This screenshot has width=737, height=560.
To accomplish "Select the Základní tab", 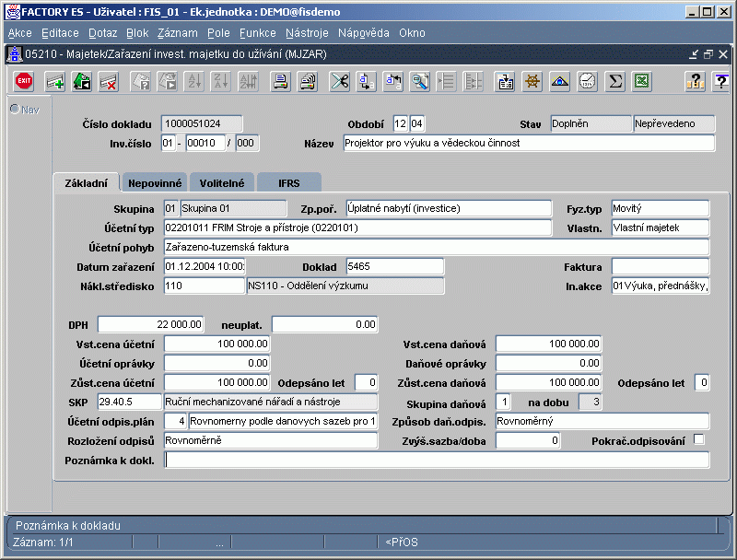I will click(86, 183).
